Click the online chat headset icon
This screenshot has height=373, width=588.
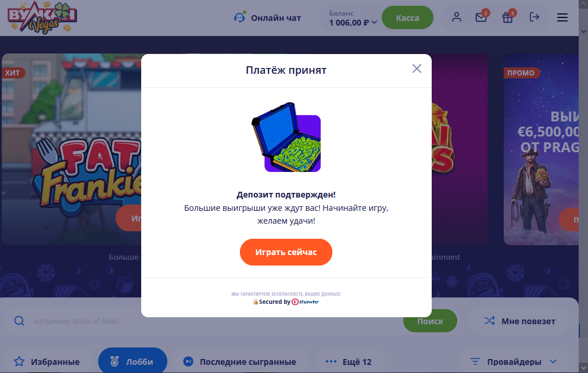coord(239,17)
